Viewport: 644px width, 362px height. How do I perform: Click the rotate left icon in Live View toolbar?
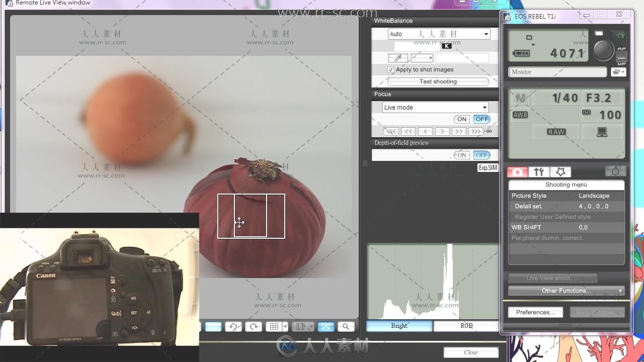tap(233, 327)
